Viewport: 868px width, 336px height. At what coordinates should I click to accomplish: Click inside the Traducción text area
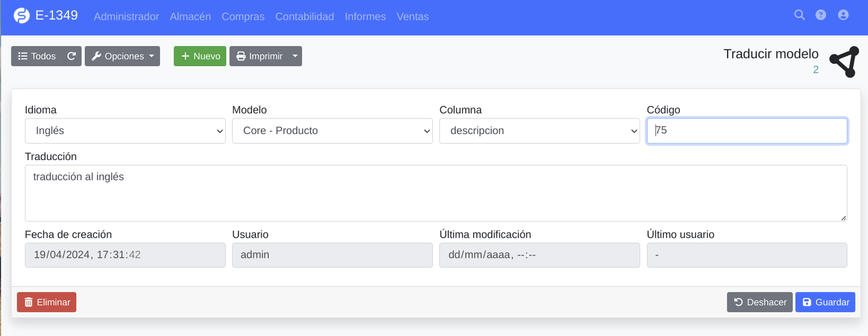[436, 193]
